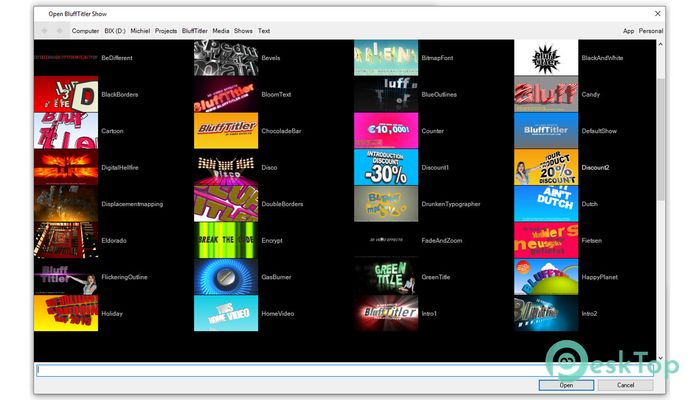Image resolution: width=700 pixels, height=400 pixels.
Task: Select the BlackBorders show thumbnail
Action: coord(66,94)
